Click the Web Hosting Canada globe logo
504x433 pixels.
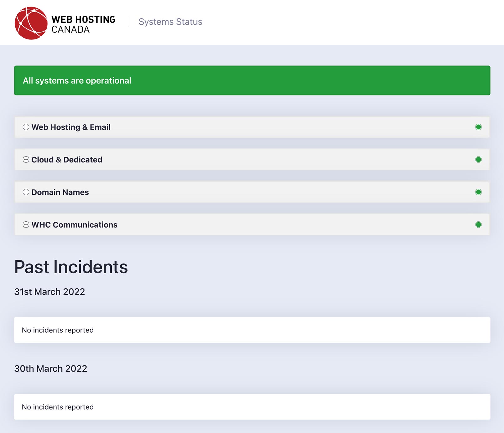tap(31, 23)
